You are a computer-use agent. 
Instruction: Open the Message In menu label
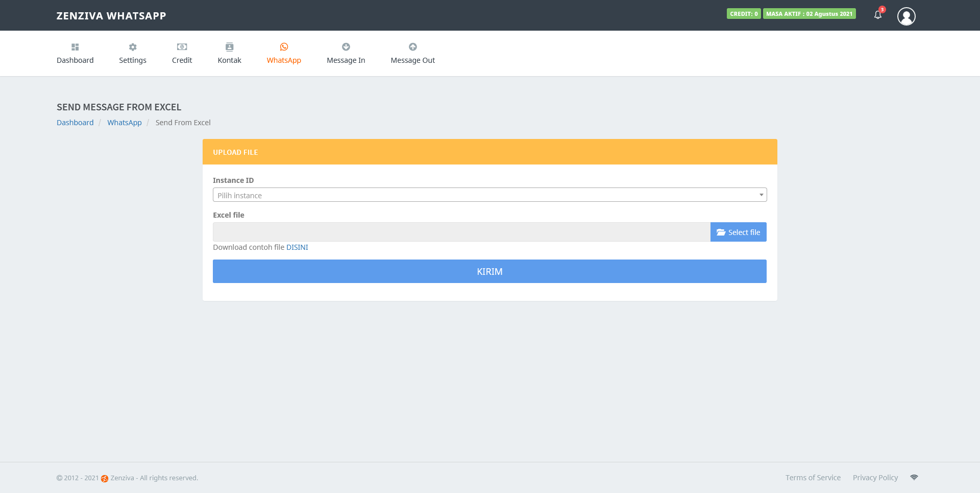(346, 60)
